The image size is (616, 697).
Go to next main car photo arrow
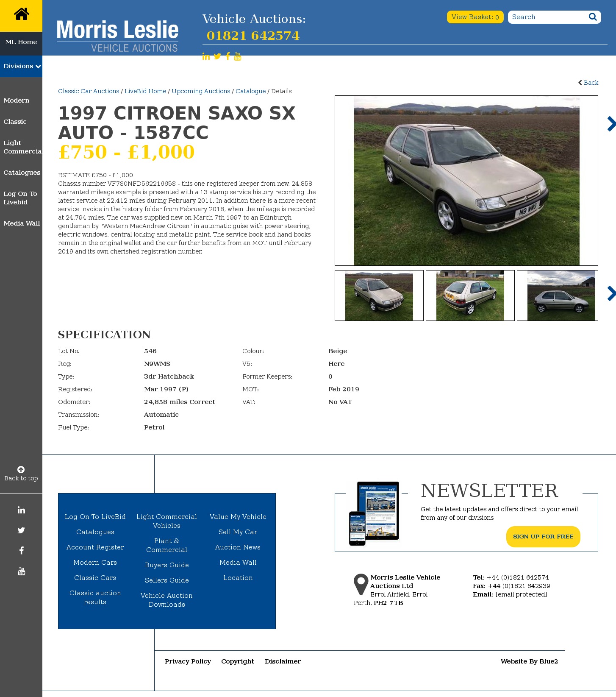pyautogui.click(x=611, y=124)
